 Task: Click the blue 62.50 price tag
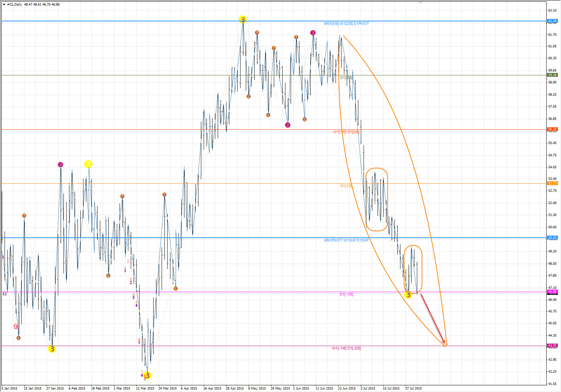tap(552, 21)
